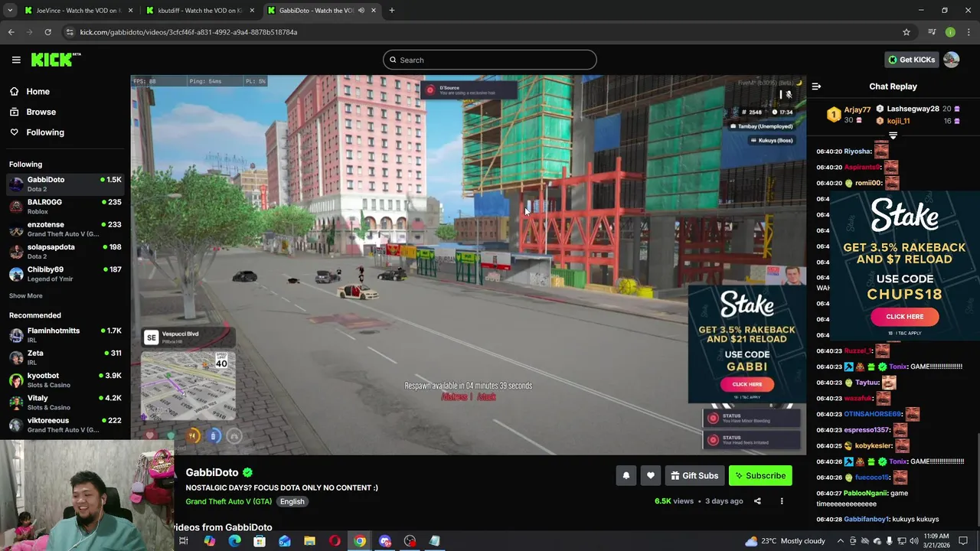The height and width of the screenshot is (551, 980).
Task: Click fuecoco15 username in chat
Action: click(872, 478)
